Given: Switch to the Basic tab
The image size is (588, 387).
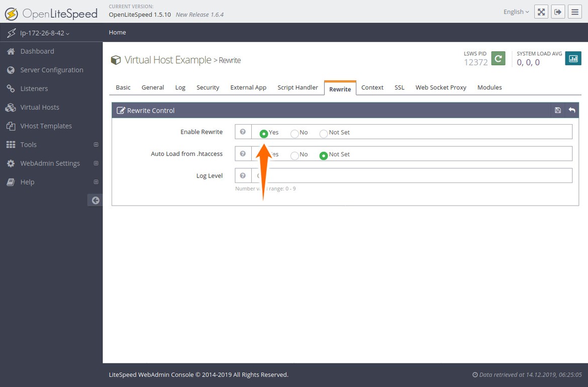Looking at the screenshot, I should [123, 87].
